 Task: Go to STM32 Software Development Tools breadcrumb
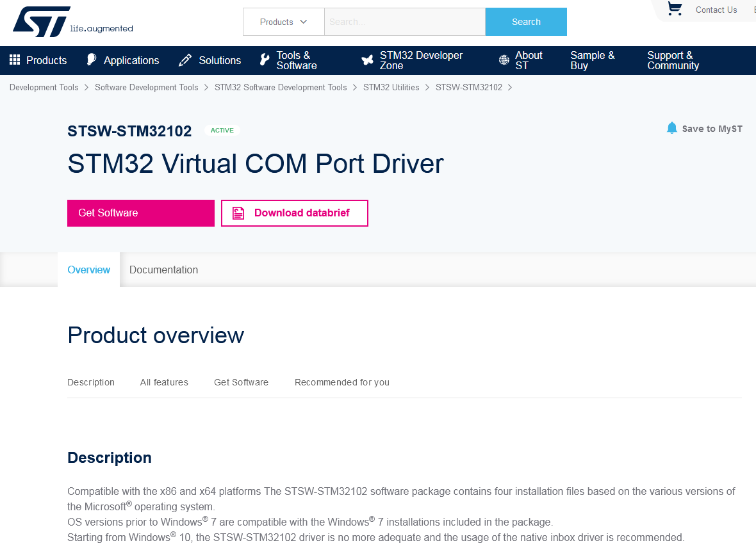(x=281, y=87)
